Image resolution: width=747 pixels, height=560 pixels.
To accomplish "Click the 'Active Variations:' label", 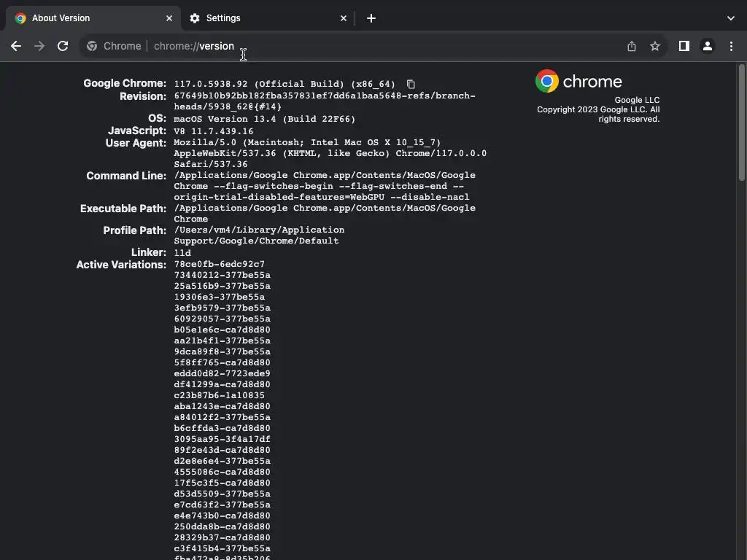I will click(121, 265).
